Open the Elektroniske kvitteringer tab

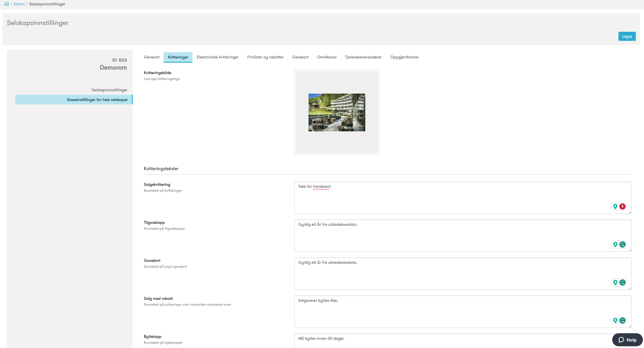pos(218,57)
